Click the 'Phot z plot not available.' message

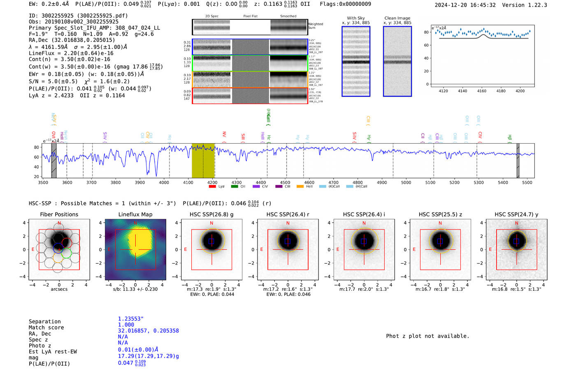427,336
